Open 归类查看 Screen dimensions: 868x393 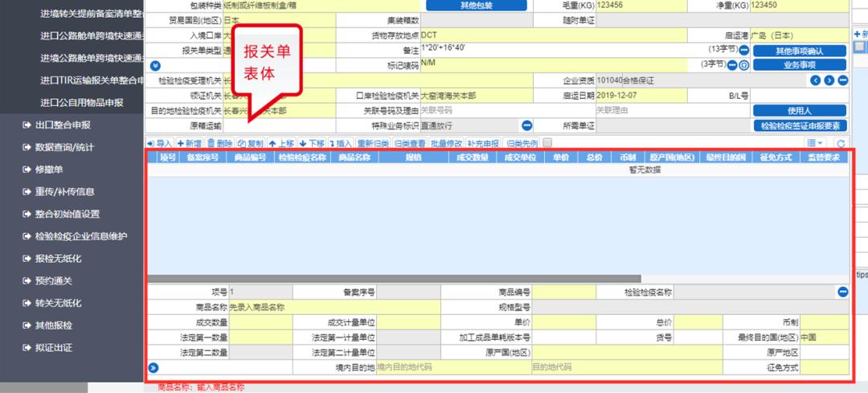click(410, 143)
